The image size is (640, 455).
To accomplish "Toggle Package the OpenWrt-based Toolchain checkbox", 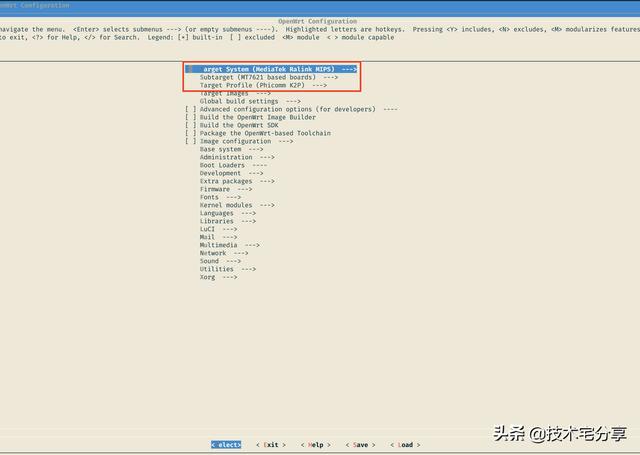I will pos(190,133).
